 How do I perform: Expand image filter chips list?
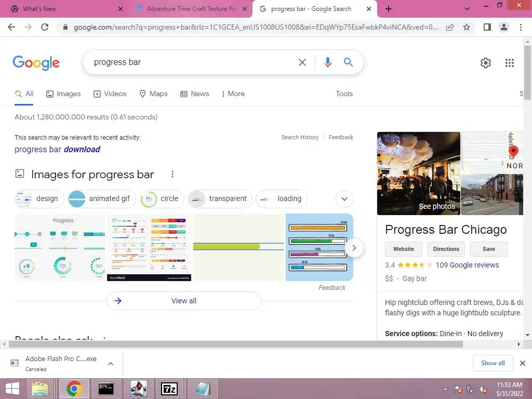(344, 199)
